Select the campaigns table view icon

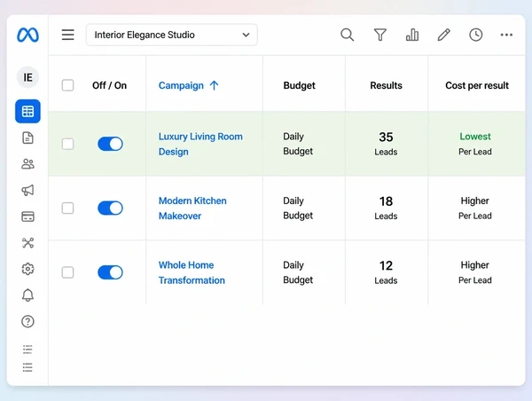[x=27, y=112]
